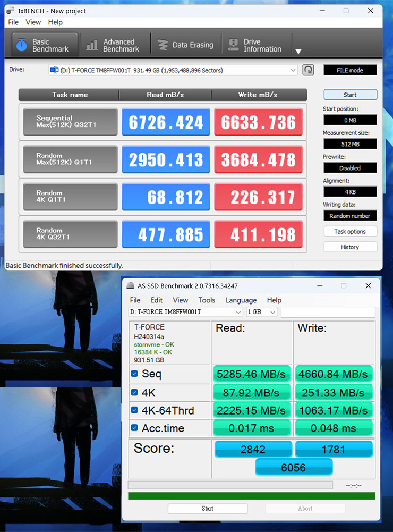Start the AS SSD benchmark
This screenshot has width=393, height=532.
(x=208, y=508)
